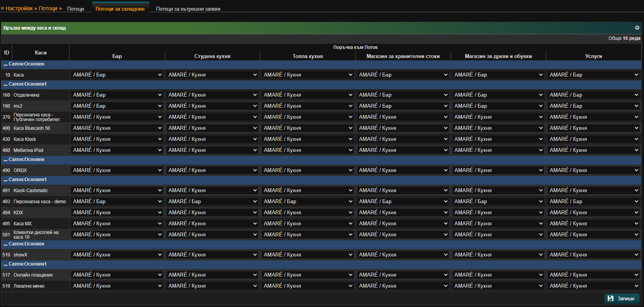Select the Онлайн плащания row name
Viewport: 644px width, 307px height.
33,275
